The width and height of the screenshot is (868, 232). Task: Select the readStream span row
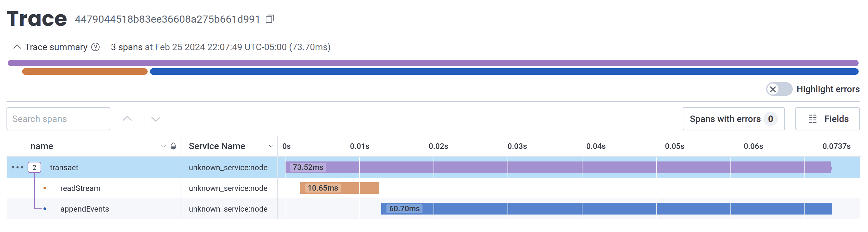[80, 188]
